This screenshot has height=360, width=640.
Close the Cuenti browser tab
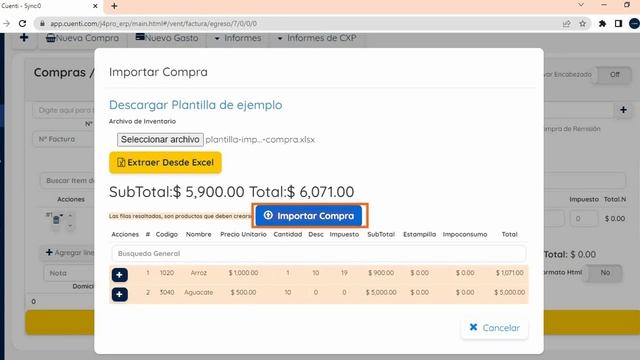(95, 6)
